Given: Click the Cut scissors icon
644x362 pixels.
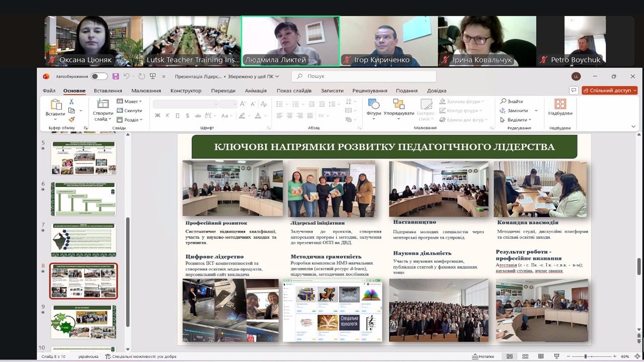Looking at the screenshot, I should click(71, 102).
